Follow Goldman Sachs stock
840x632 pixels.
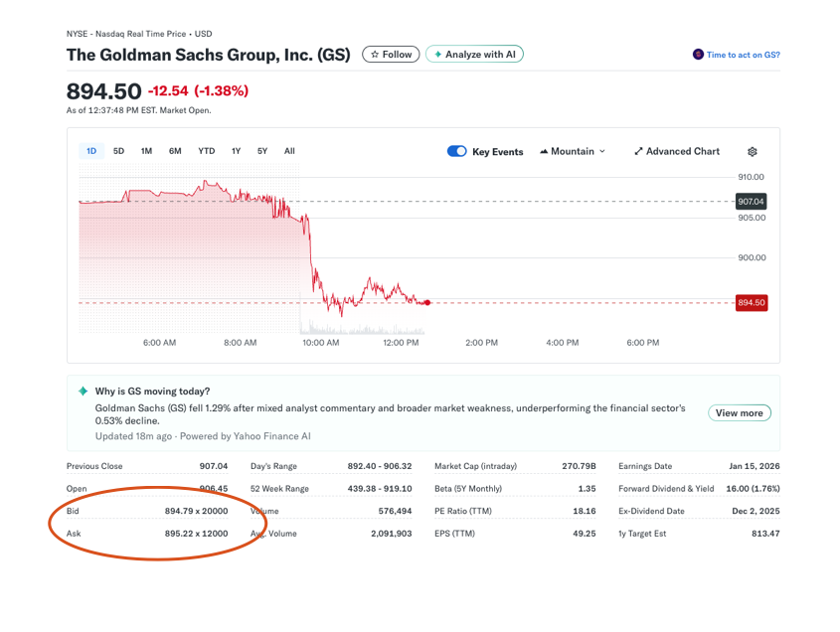click(x=391, y=55)
